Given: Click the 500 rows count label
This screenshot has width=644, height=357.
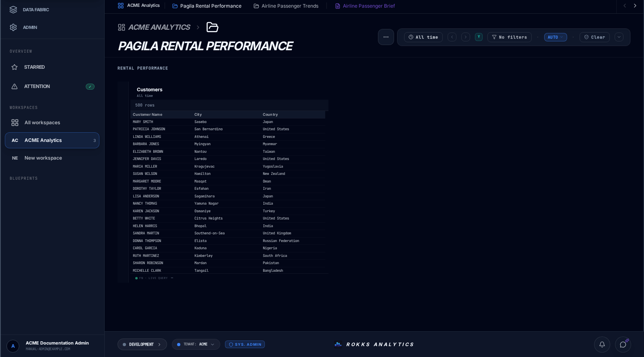Looking at the screenshot, I should tap(145, 105).
